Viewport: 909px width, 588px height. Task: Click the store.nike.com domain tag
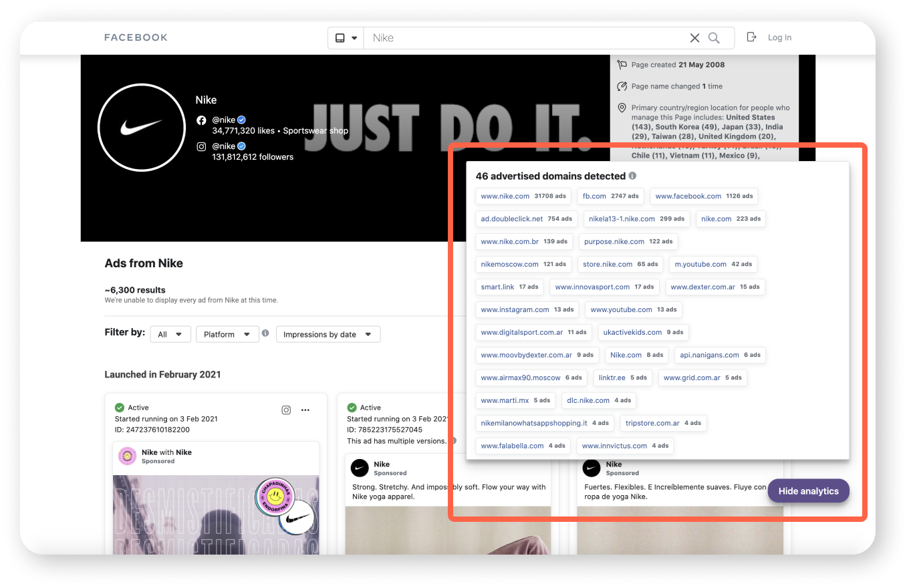click(620, 265)
